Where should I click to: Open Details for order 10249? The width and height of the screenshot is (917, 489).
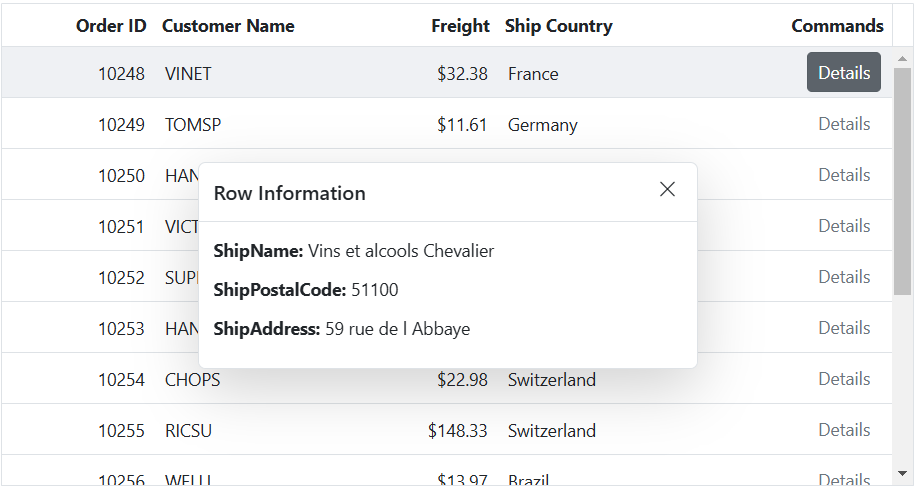coord(844,123)
